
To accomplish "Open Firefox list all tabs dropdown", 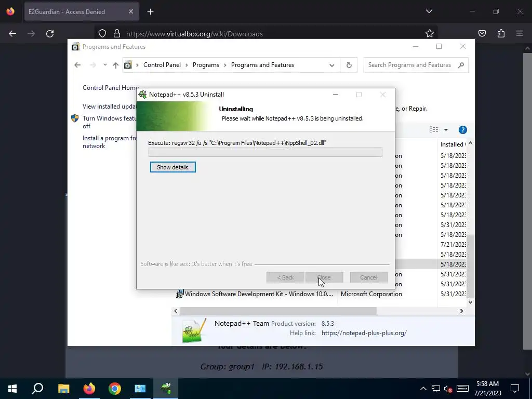I will pyautogui.click(x=429, y=11).
